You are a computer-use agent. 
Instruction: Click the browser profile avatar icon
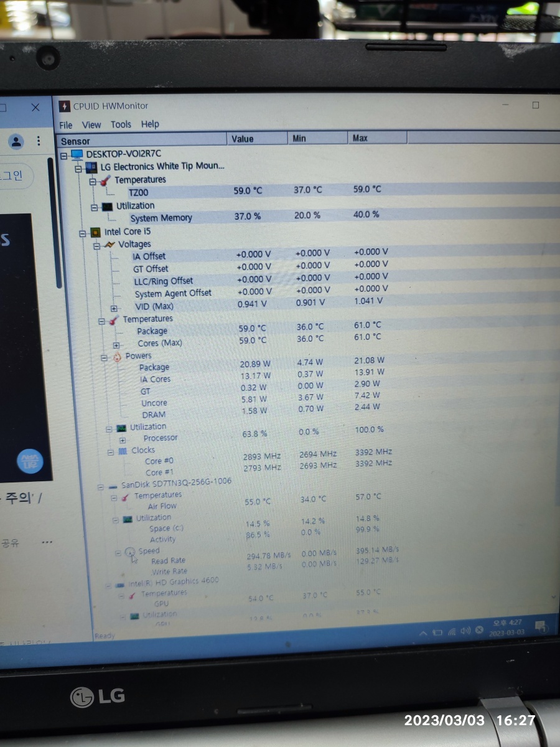pos(16,141)
